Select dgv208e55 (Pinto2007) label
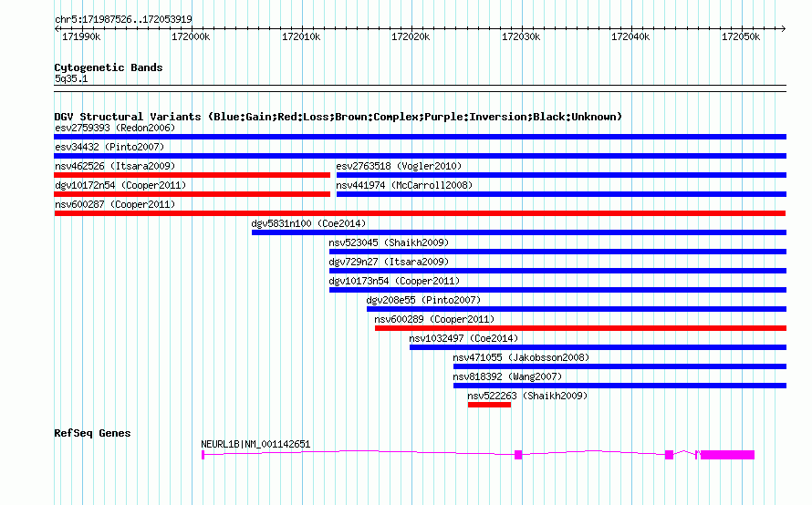The width and height of the screenshot is (812, 505). (x=423, y=300)
